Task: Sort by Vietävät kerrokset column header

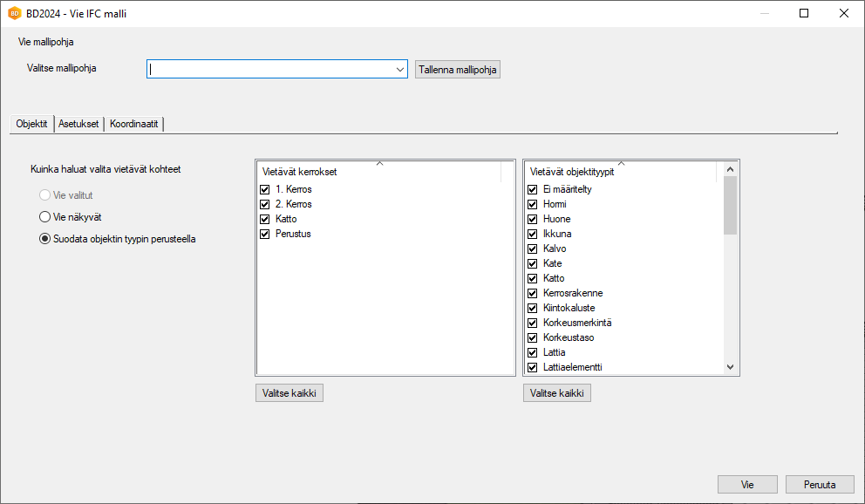Action: [x=378, y=172]
